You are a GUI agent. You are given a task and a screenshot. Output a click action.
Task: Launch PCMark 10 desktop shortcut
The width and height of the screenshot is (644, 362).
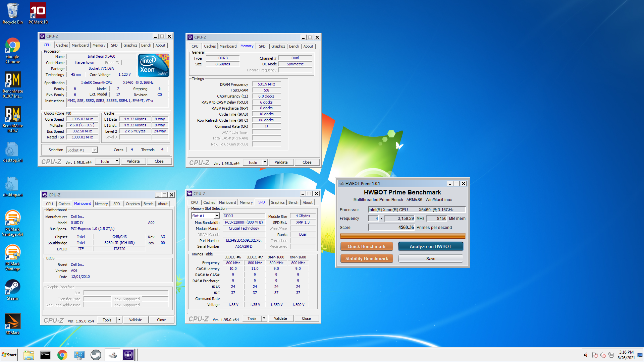[x=38, y=13]
